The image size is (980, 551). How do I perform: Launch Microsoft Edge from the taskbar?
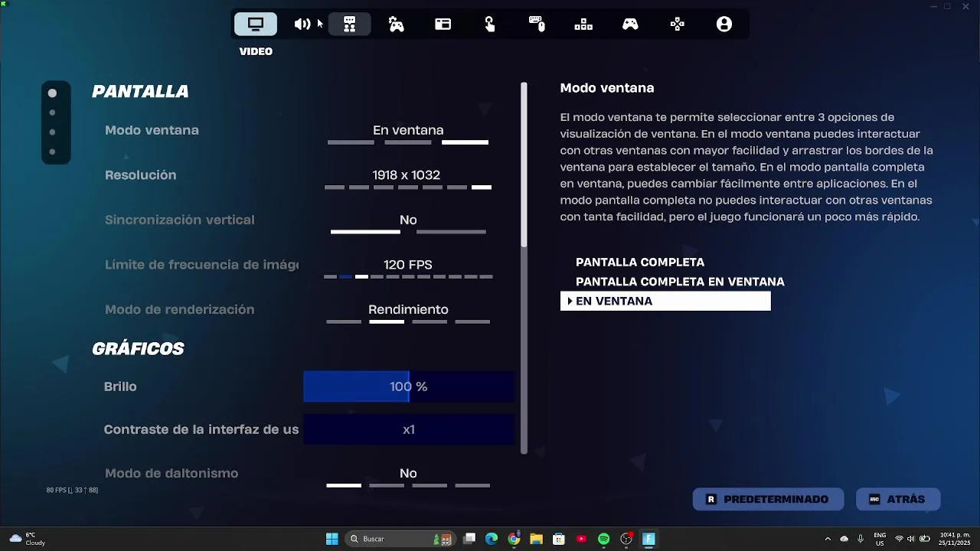pyautogui.click(x=492, y=539)
